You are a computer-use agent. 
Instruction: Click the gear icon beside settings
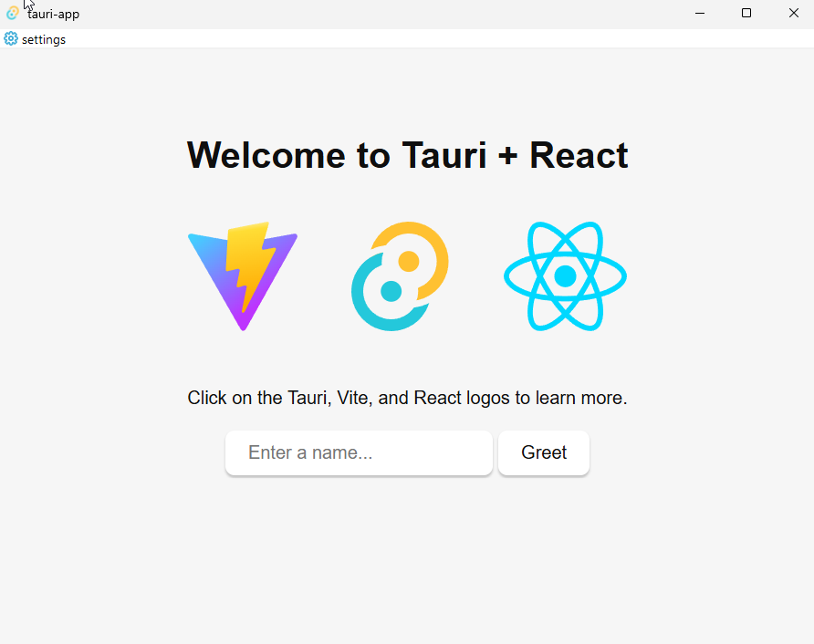click(10, 39)
